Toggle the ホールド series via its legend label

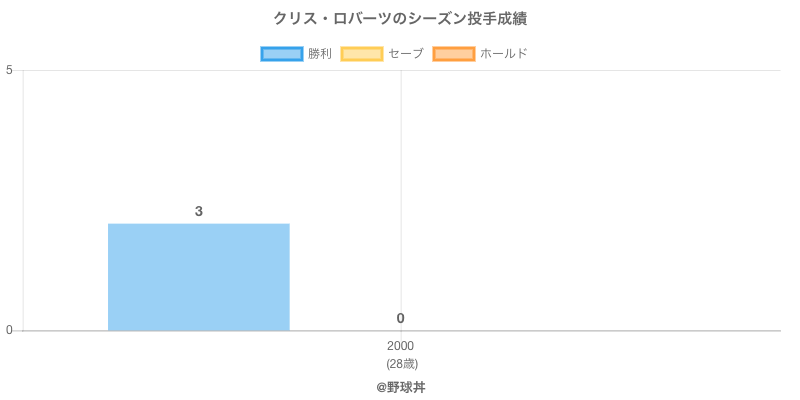pos(503,54)
